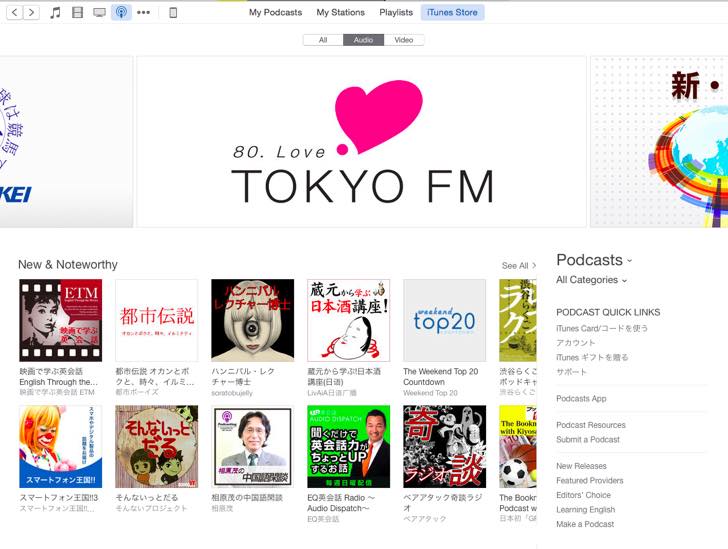Open Editors' Choice link
Image resolution: width=728 pixels, height=549 pixels.
584,495
